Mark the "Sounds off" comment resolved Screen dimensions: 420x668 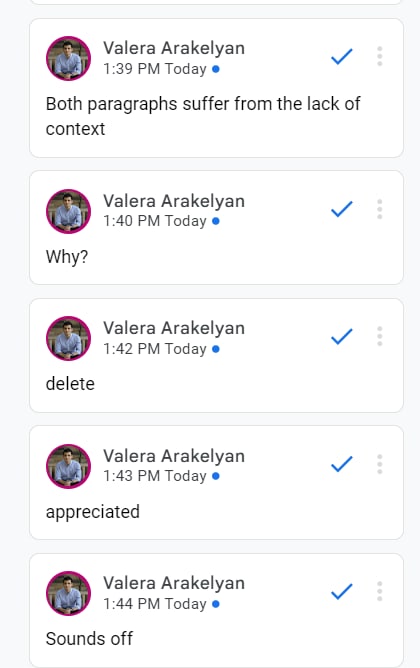click(x=342, y=591)
